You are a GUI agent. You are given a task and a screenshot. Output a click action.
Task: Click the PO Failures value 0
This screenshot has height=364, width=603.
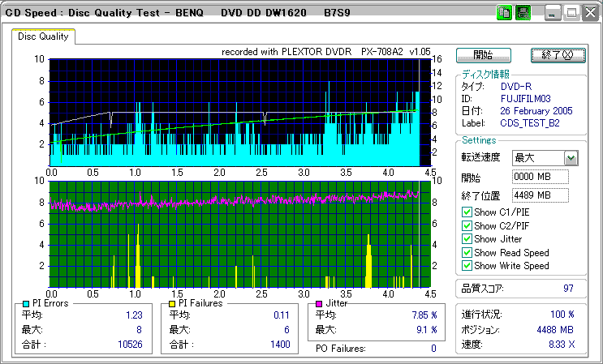433,349
